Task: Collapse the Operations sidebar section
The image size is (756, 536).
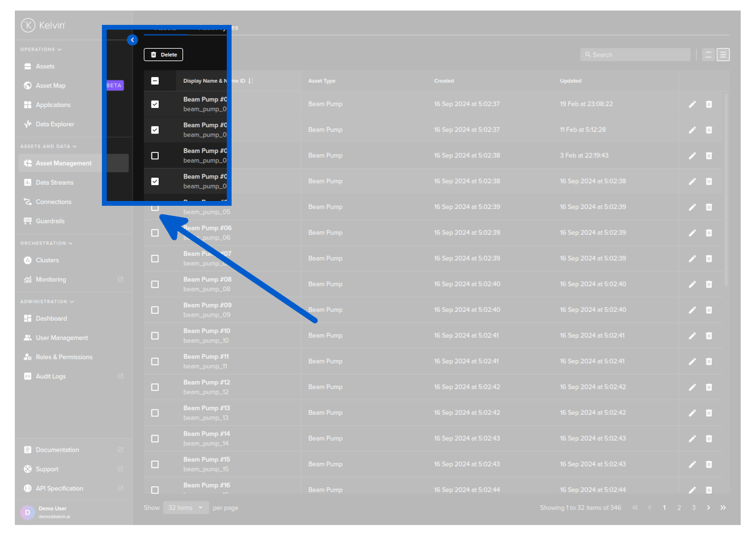Action: point(41,50)
